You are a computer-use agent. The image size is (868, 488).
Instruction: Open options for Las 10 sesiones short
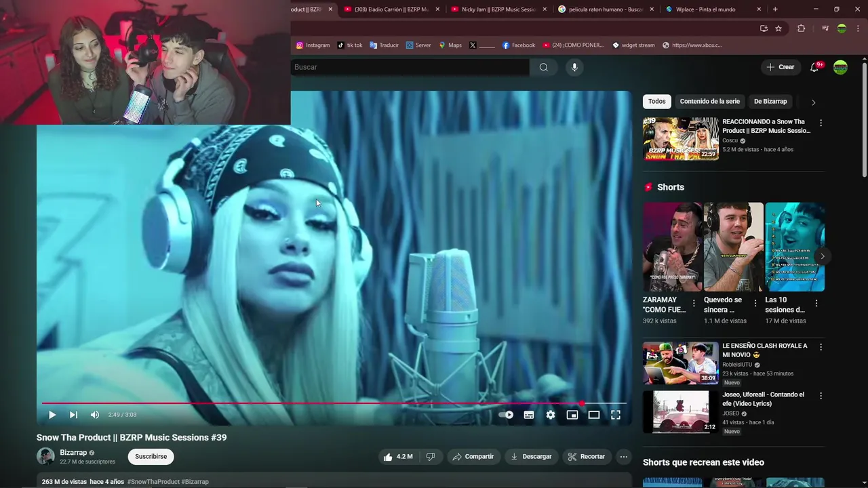pos(816,304)
